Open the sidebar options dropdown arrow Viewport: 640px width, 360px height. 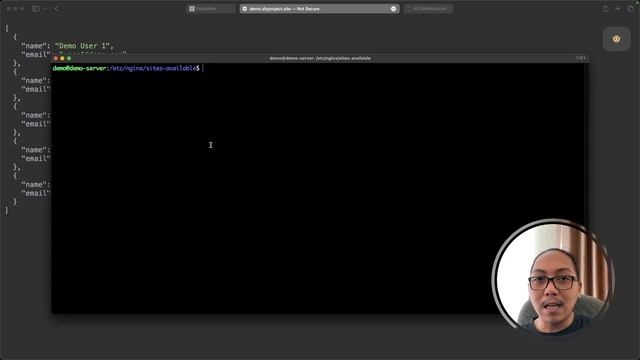[x=45, y=9]
